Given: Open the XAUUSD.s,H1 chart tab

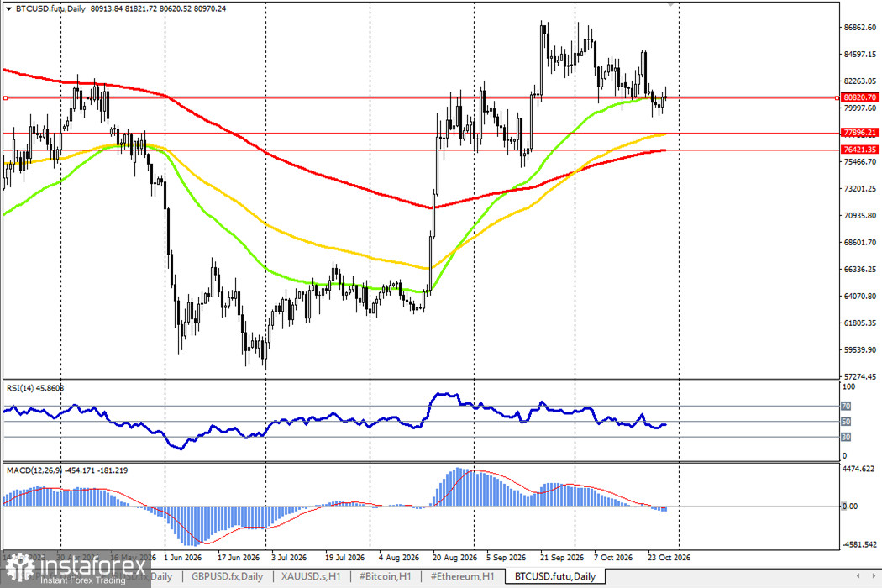Looking at the screenshot, I should 311,576.
